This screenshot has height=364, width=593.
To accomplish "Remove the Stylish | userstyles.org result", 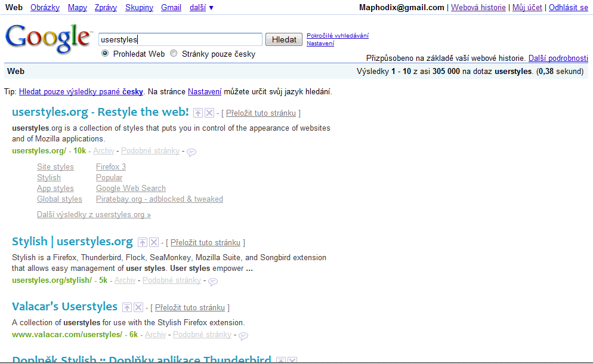I will click(x=154, y=242).
